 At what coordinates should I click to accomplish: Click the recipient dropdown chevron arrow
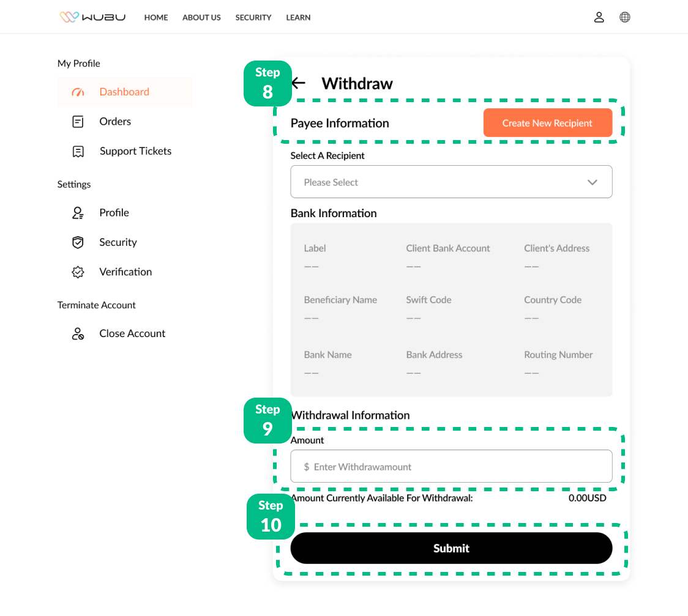[592, 182]
